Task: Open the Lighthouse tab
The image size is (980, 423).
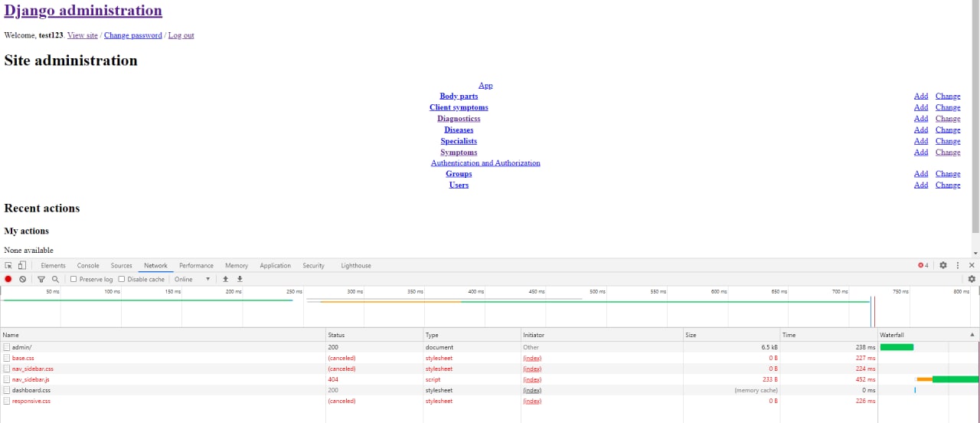Action: 356,265
